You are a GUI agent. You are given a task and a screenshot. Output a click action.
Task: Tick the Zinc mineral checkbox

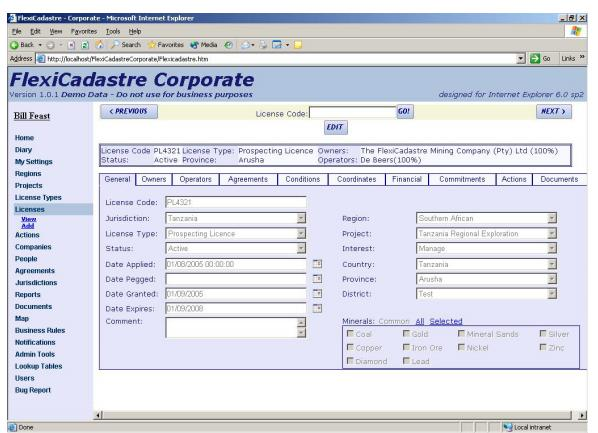point(543,347)
